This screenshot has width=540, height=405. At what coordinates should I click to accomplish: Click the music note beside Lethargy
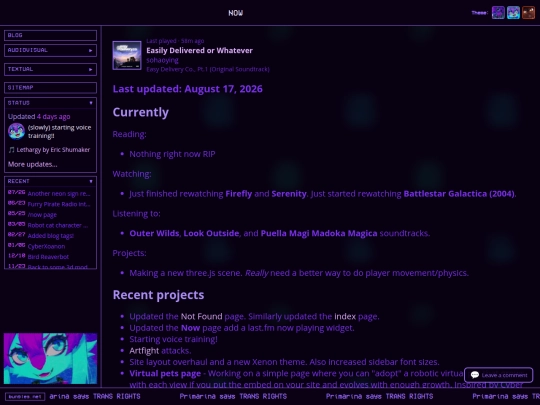tap(11, 150)
